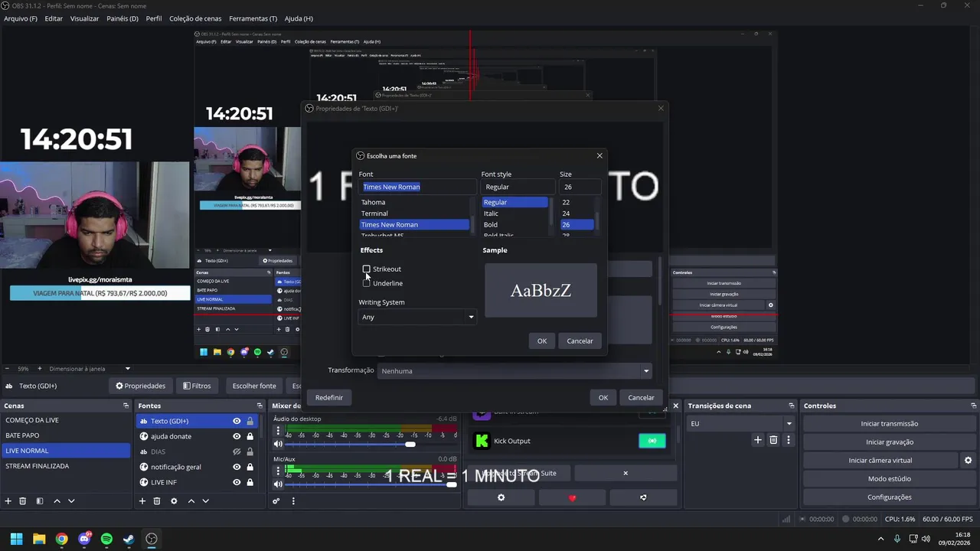Hide the LIVE INF source
The width and height of the screenshot is (980, 551).
(x=237, y=482)
